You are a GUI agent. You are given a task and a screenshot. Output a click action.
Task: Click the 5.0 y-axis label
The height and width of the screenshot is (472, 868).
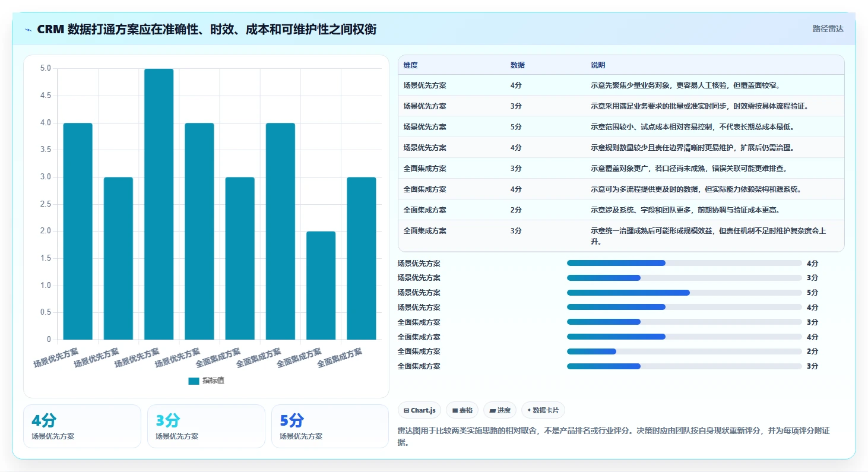tap(45, 68)
